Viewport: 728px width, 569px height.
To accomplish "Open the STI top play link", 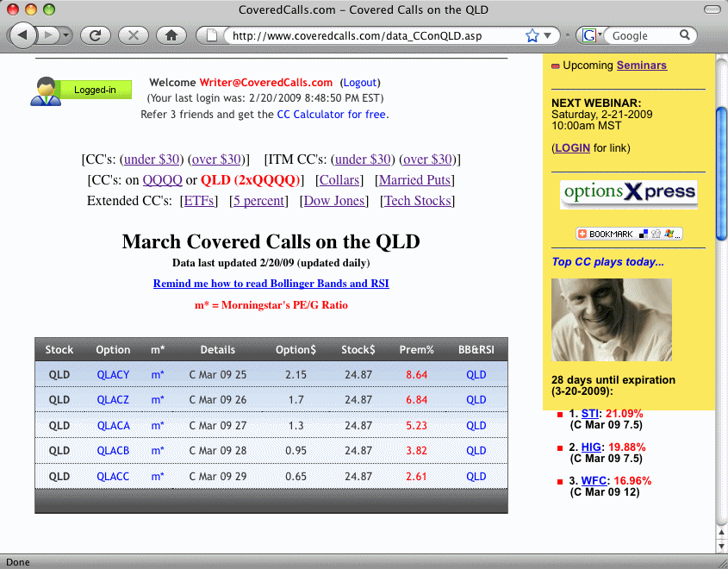I will [x=589, y=414].
